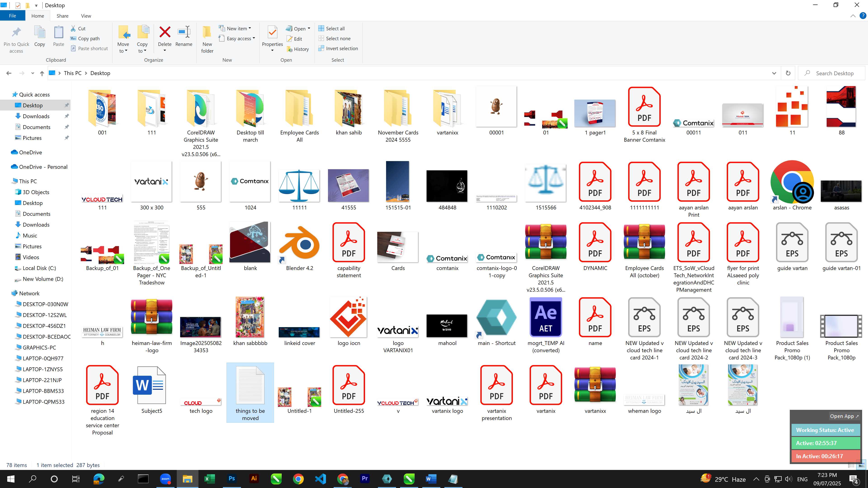This screenshot has height=488, width=868.
Task: Select the arslan - Chrome shortcut
Action: pyautogui.click(x=792, y=186)
